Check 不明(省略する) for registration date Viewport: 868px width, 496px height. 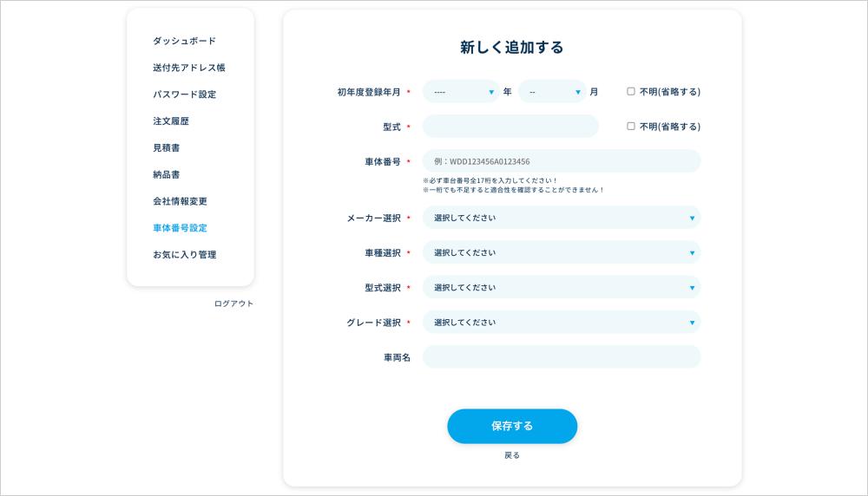click(631, 92)
